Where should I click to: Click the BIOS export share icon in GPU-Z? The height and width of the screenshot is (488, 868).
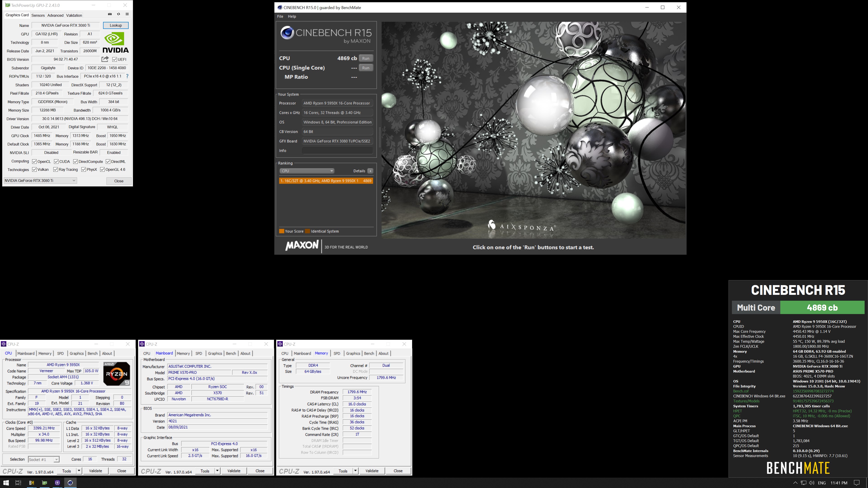(x=105, y=59)
